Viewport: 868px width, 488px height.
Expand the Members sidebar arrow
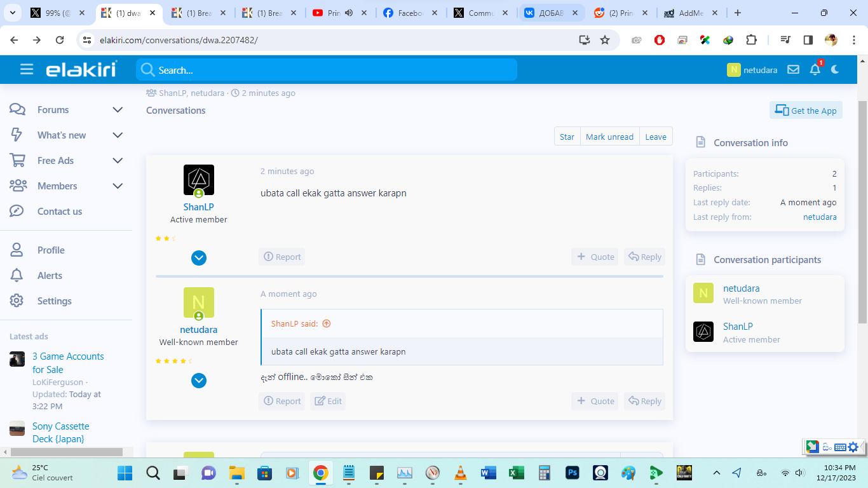[x=118, y=186]
